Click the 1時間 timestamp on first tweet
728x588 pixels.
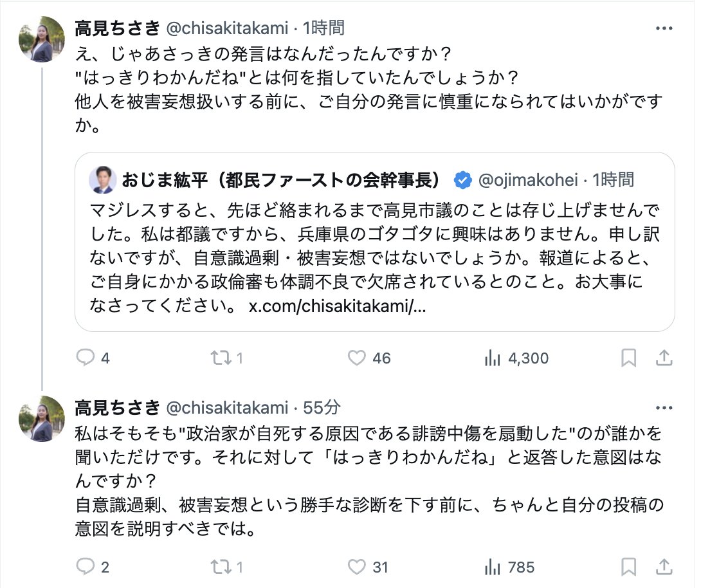point(324,28)
